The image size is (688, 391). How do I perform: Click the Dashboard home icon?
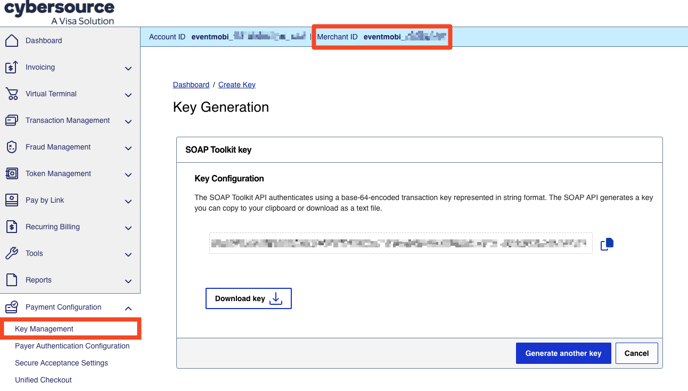coord(12,40)
